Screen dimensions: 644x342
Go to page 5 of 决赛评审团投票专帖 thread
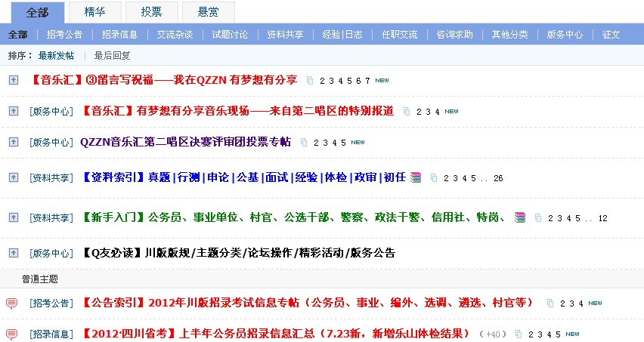[x=343, y=143]
